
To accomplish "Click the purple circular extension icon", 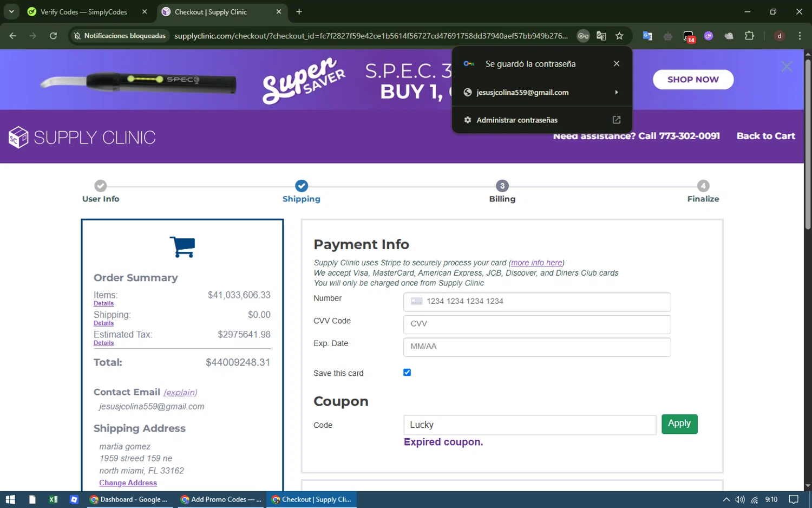I will [x=709, y=36].
